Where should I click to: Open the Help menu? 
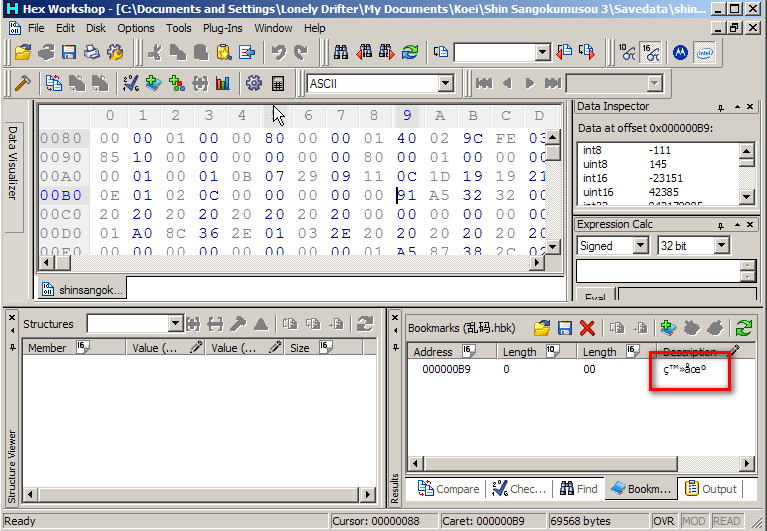pyautogui.click(x=315, y=28)
